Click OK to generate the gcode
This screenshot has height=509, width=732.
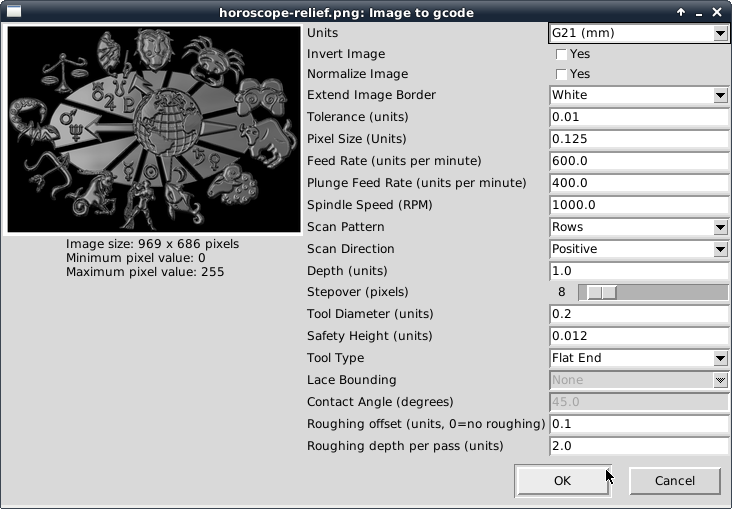[x=562, y=481]
